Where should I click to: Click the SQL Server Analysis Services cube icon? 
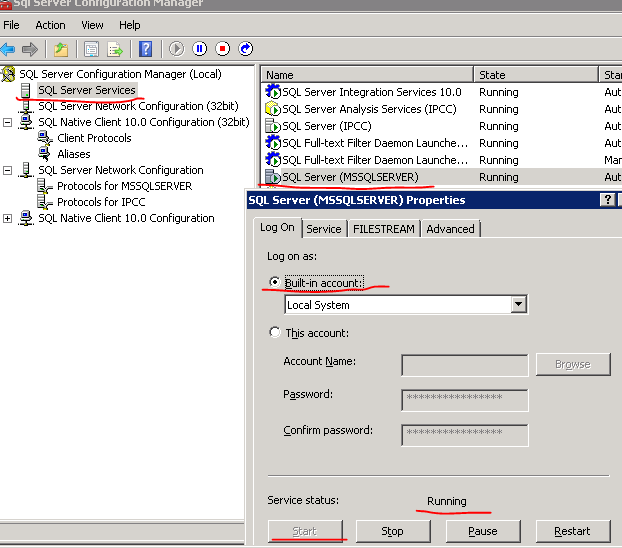pyautogui.click(x=273, y=109)
